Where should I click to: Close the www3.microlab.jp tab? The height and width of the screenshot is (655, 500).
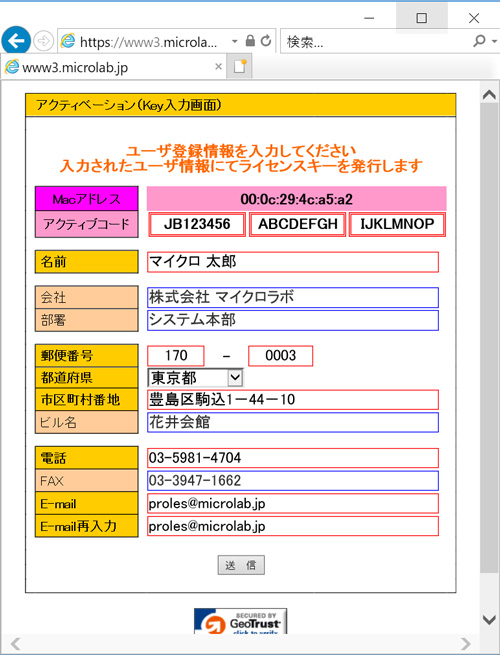[x=218, y=66]
